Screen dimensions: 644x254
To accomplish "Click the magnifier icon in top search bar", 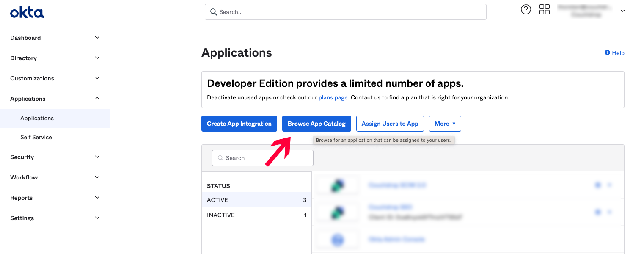I will coord(214,12).
